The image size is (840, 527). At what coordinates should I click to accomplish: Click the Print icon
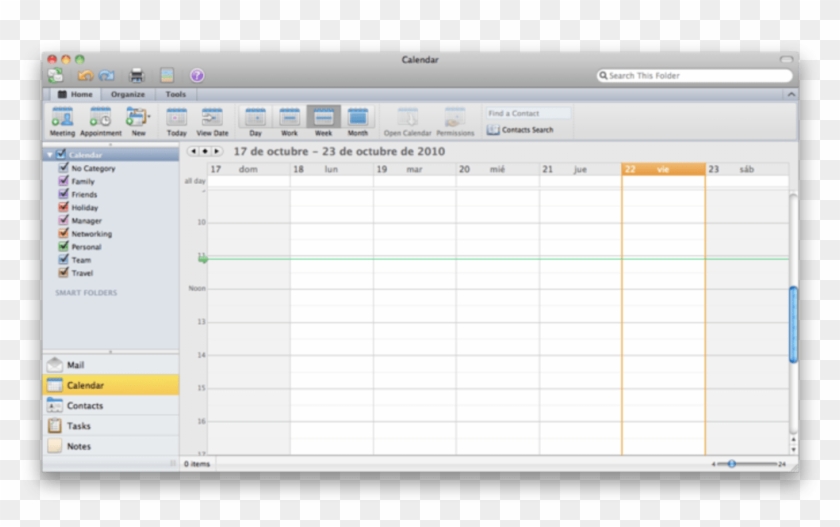pos(137,76)
